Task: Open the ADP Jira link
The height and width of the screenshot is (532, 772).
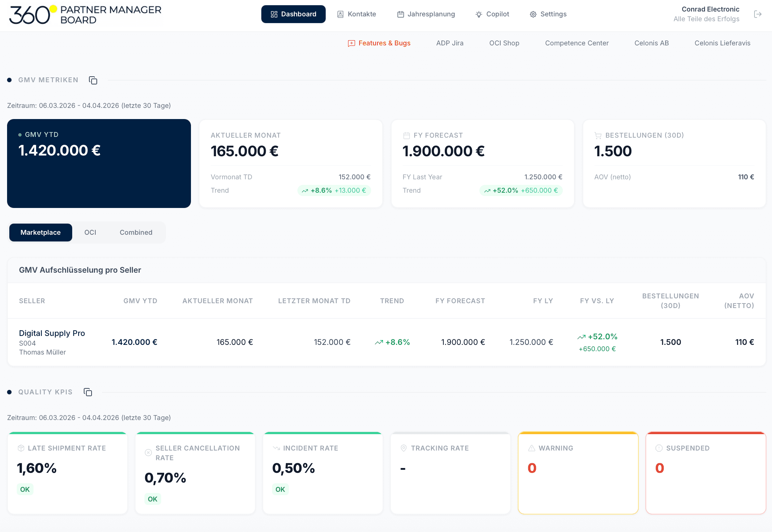Action: (450, 43)
